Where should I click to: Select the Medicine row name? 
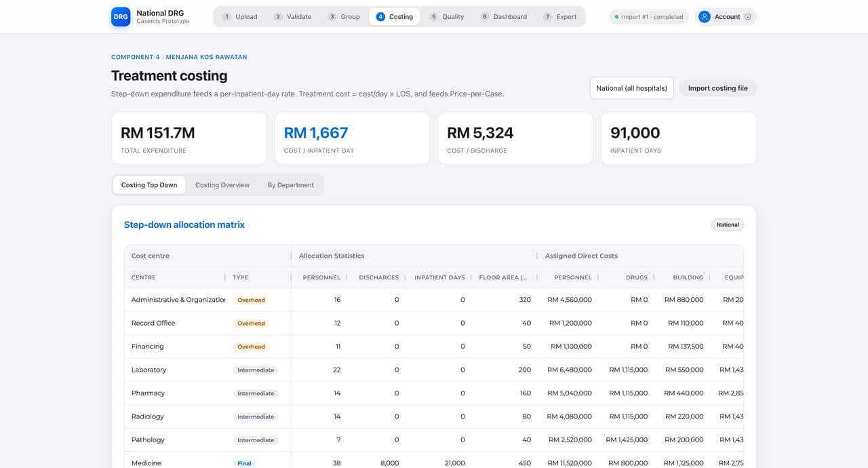tap(146, 463)
